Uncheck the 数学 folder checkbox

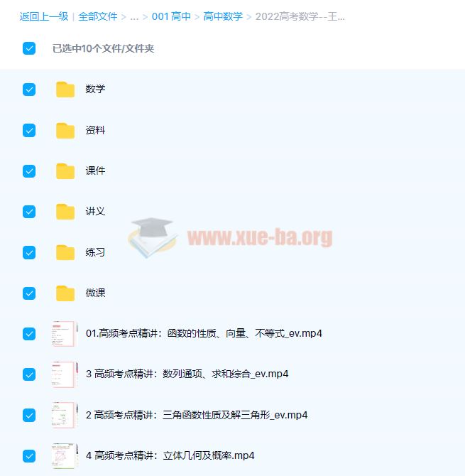(x=29, y=90)
